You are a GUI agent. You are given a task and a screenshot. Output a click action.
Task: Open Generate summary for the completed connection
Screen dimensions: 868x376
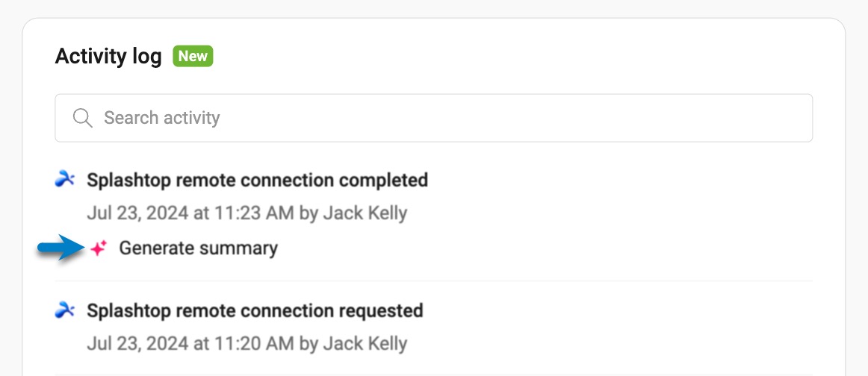(198, 248)
